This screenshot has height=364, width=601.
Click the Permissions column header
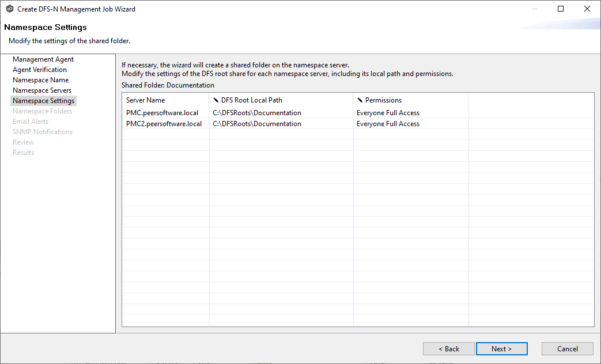[410, 100]
